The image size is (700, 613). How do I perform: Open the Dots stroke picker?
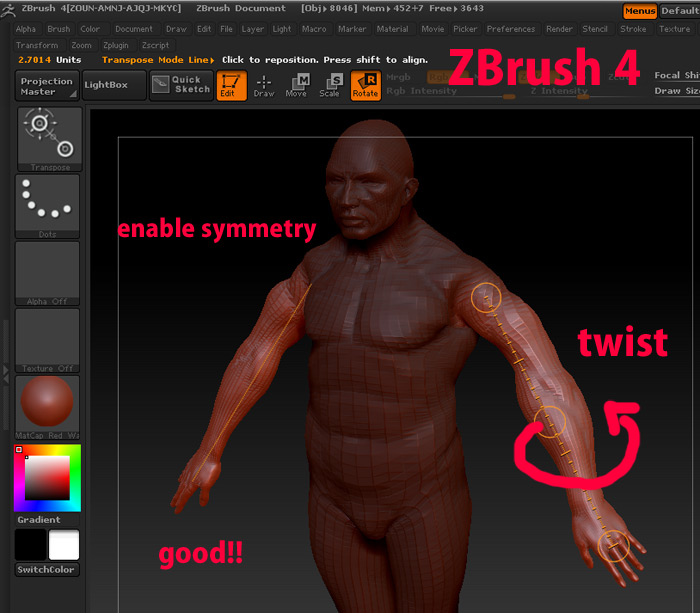click(x=47, y=206)
